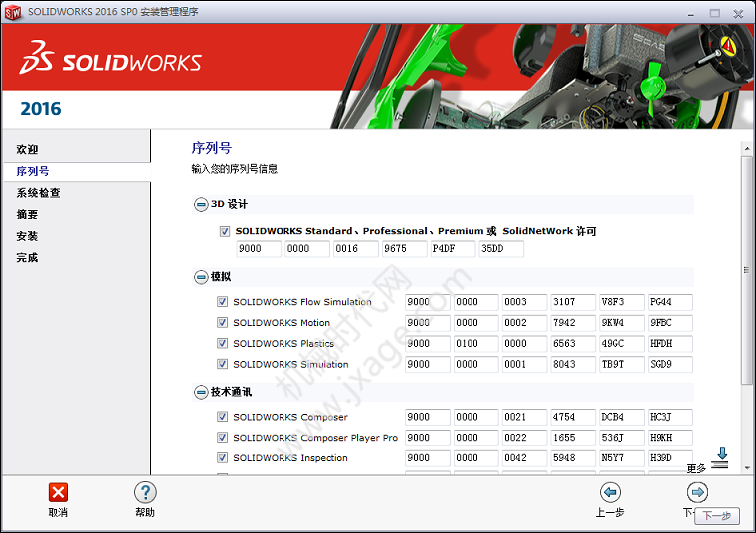Click Flow Simulation field containing 0003
The height and width of the screenshot is (533, 756).
524,302
